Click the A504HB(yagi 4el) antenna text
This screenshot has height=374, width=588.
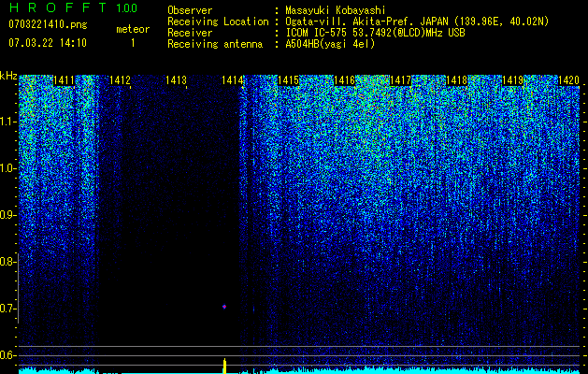[330, 44]
